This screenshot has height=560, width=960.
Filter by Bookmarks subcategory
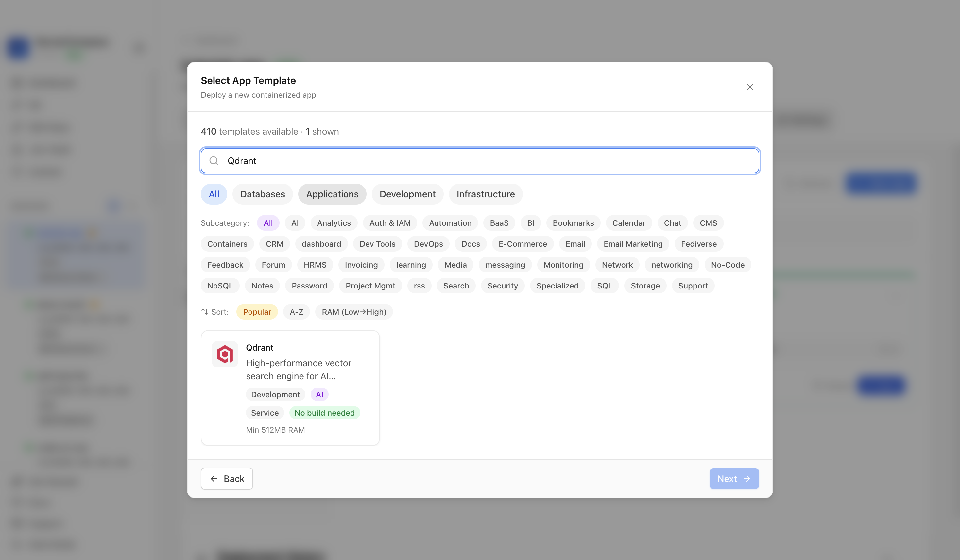point(573,223)
